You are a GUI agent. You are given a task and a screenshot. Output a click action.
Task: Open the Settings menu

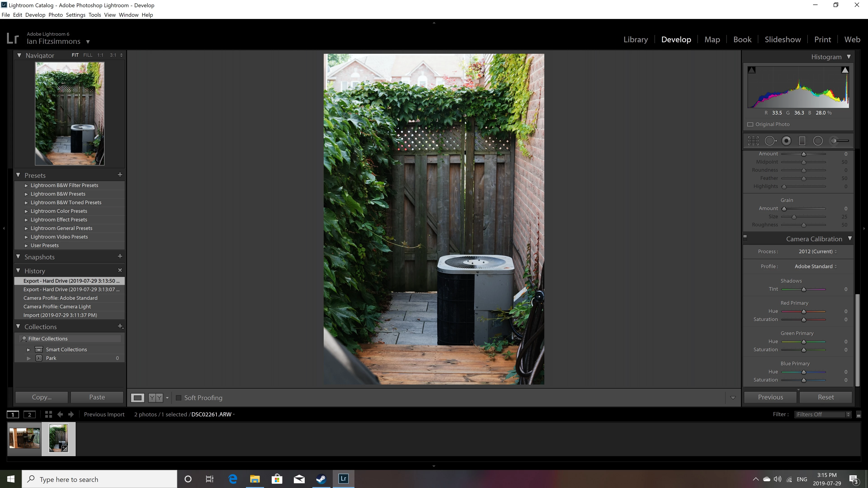click(x=75, y=15)
